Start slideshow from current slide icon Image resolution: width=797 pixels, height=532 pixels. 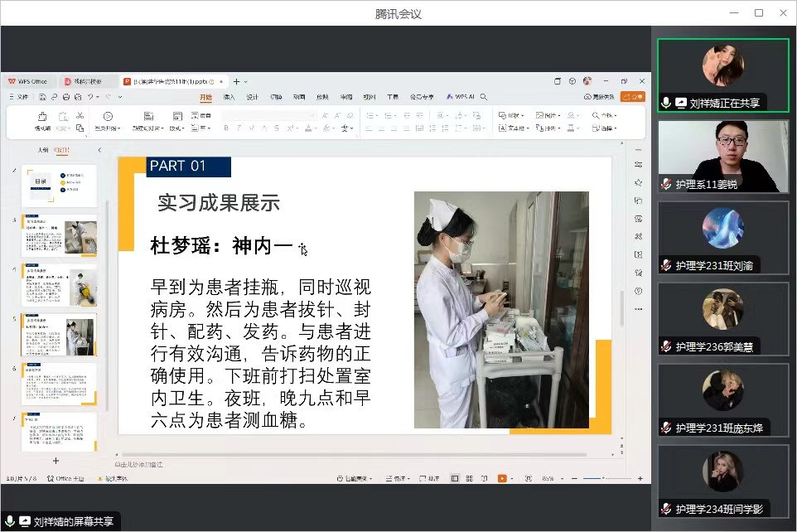click(x=107, y=122)
